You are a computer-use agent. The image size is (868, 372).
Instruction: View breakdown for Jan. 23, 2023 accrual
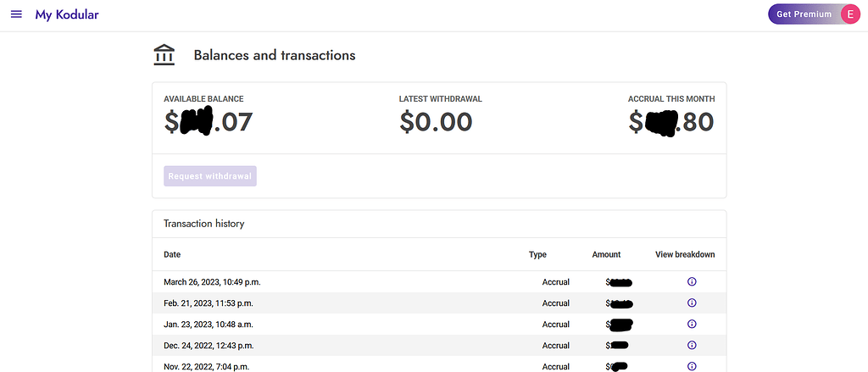pos(692,324)
